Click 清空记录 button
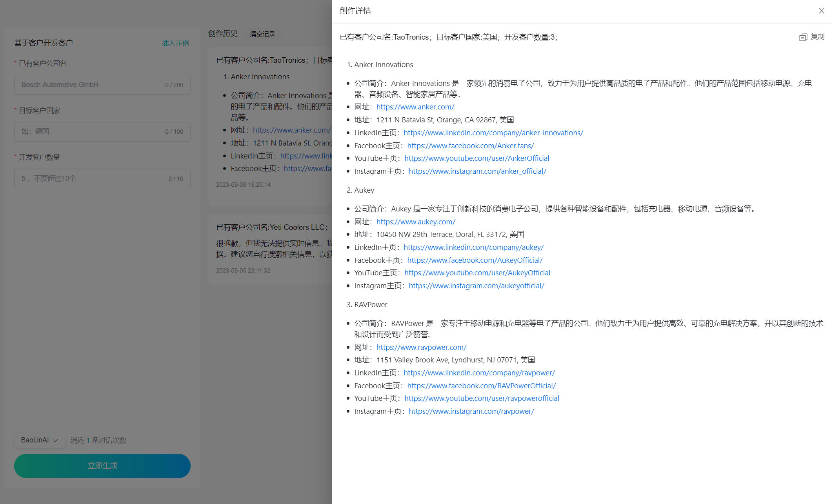The image size is (833, 504). (262, 34)
